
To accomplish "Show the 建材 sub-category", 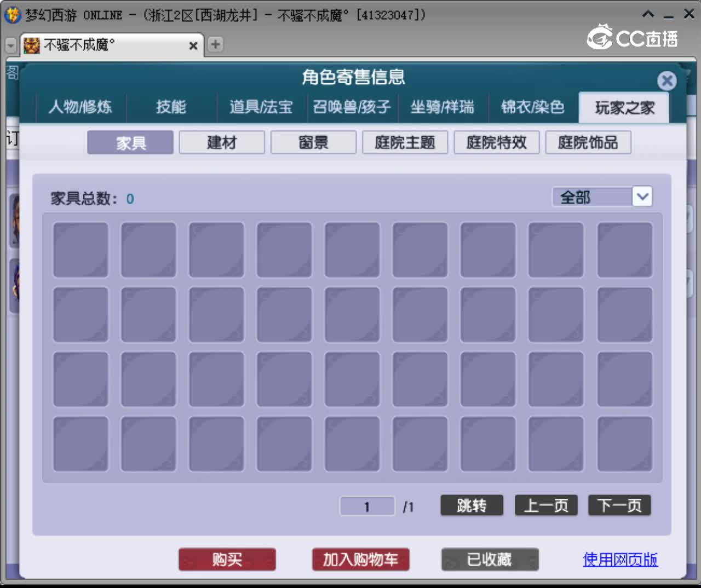I will coord(222,142).
